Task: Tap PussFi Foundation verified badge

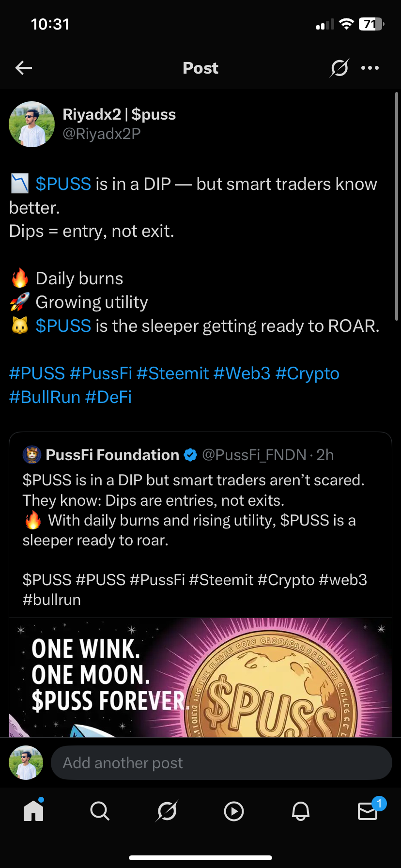Action: point(191,455)
